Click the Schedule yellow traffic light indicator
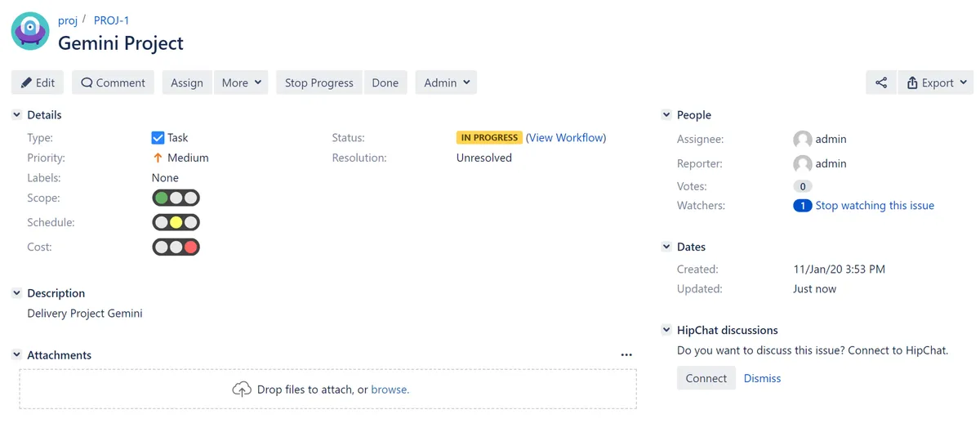This screenshot has width=980, height=432. 176,222
